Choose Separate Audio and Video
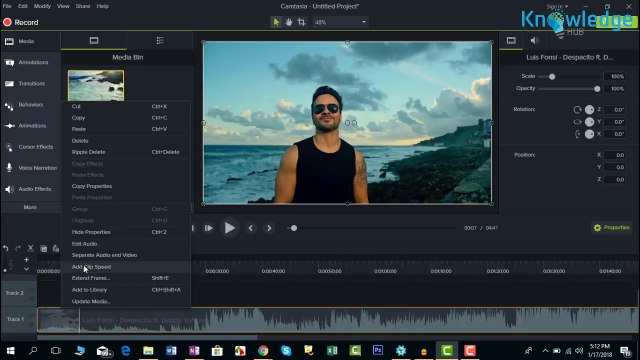Viewport: 640px width, 360px height. tap(126, 256)
